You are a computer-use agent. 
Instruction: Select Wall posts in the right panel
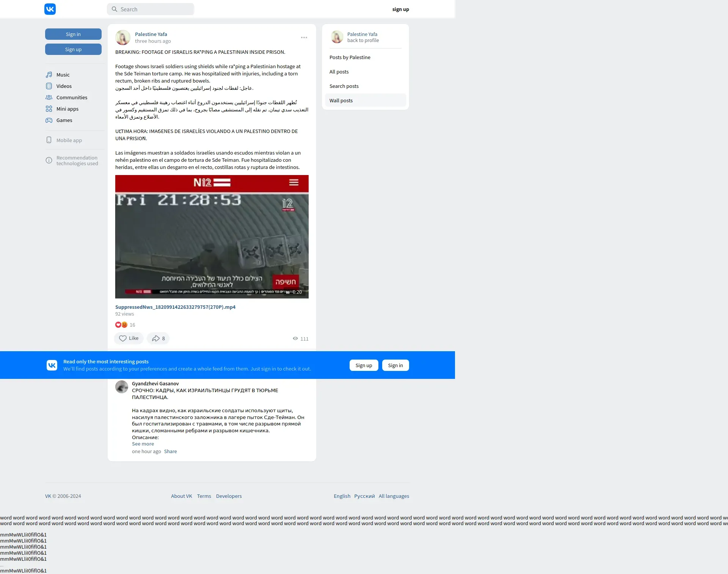point(341,100)
